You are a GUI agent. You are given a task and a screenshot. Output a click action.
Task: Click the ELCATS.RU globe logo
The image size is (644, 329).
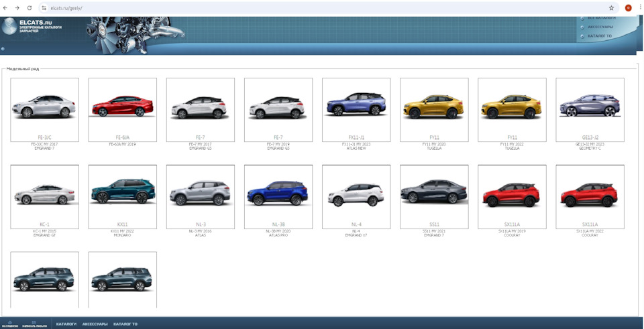[x=9, y=26]
